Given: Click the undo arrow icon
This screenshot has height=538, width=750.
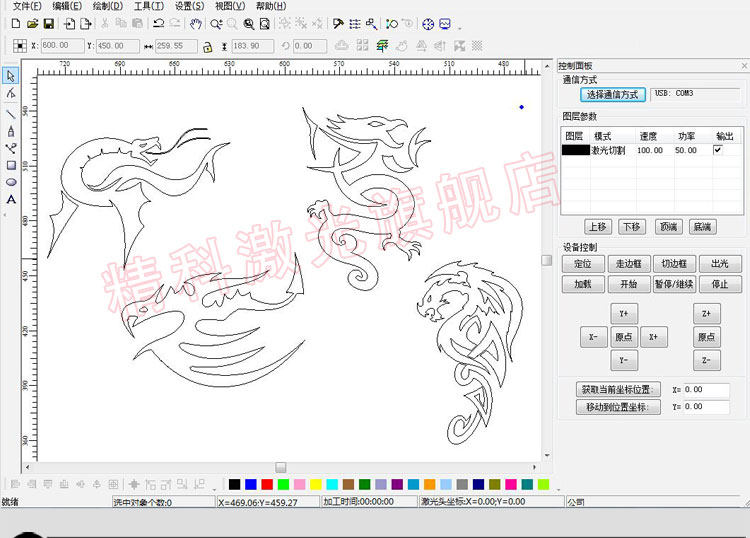Looking at the screenshot, I should pyautogui.click(x=158, y=23).
